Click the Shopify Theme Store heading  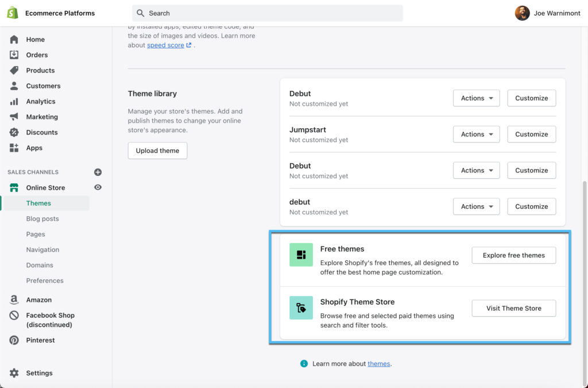[x=357, y=302]
